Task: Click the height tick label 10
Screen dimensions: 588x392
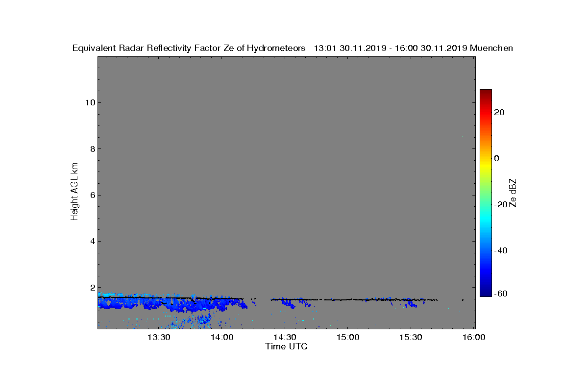Action: click(x=89, y=102)
